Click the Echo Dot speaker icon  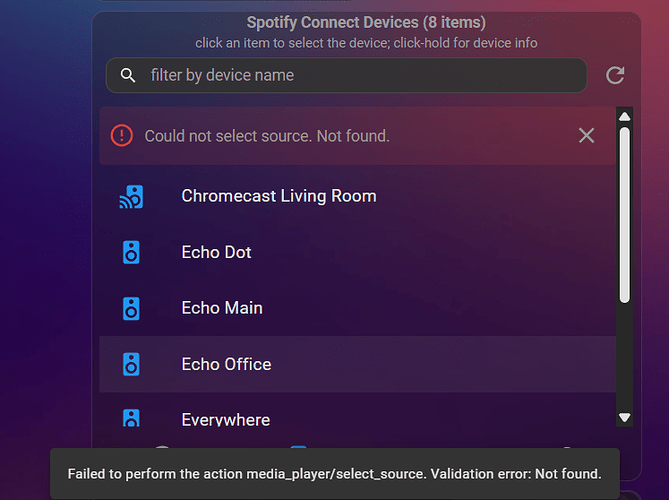coord(131,253)
